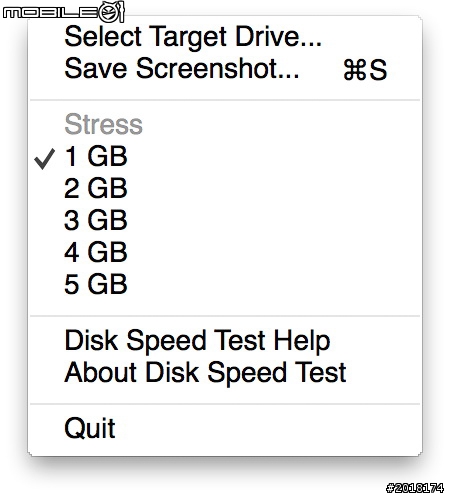This screenshot has width=450, height=496.
Task: Click the #2018174 image watermark
Action: pyautogui.click(x=415, y=488)
